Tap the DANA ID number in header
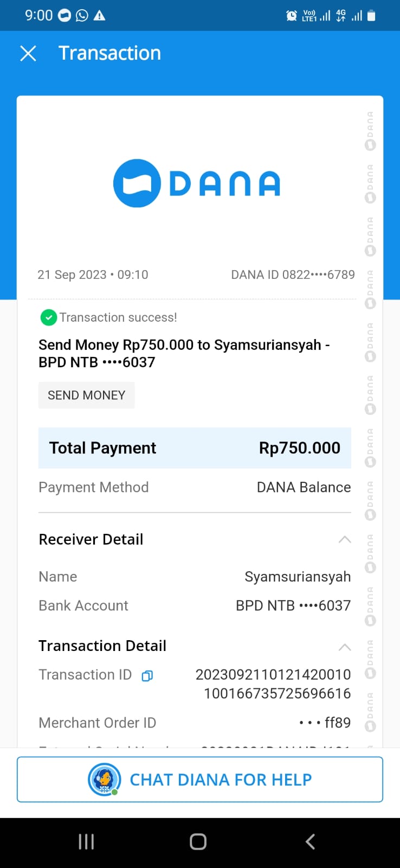This screenshot has height=868, width=400. [293, 275]
